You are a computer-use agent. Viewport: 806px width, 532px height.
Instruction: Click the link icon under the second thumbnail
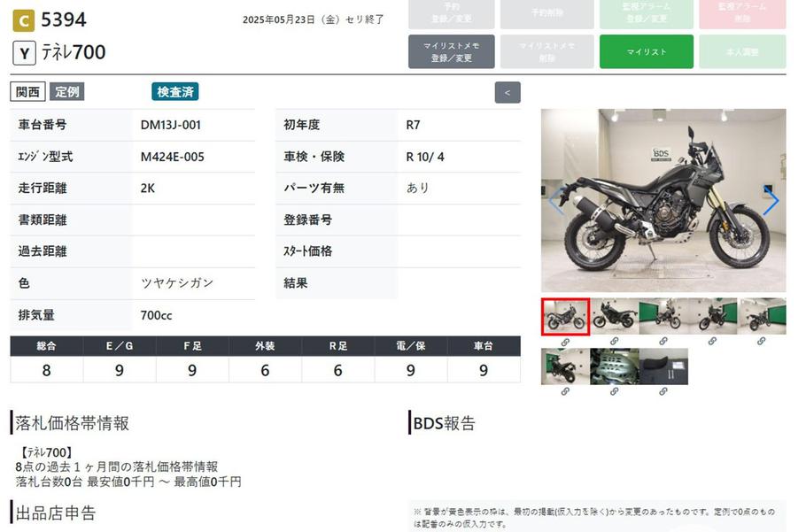pyautogui.click(x=614, y=342)
